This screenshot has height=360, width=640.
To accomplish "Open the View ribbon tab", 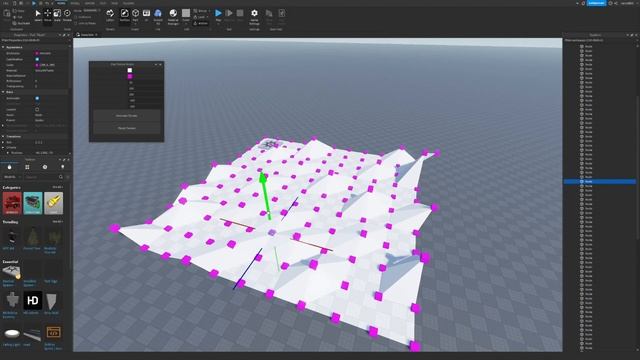I will click(x=115, y=3).
